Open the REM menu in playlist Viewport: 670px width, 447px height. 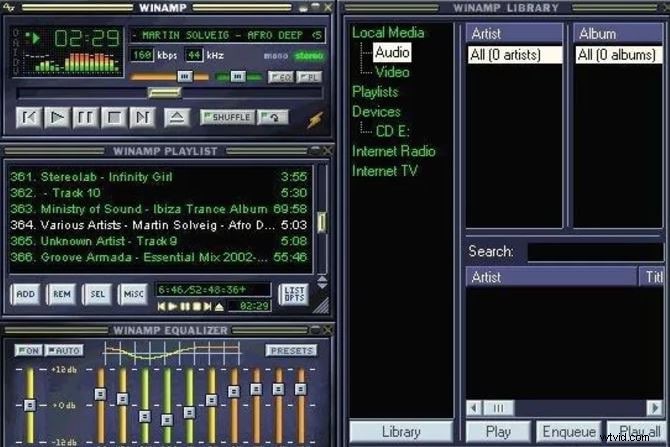coord(62,294)
